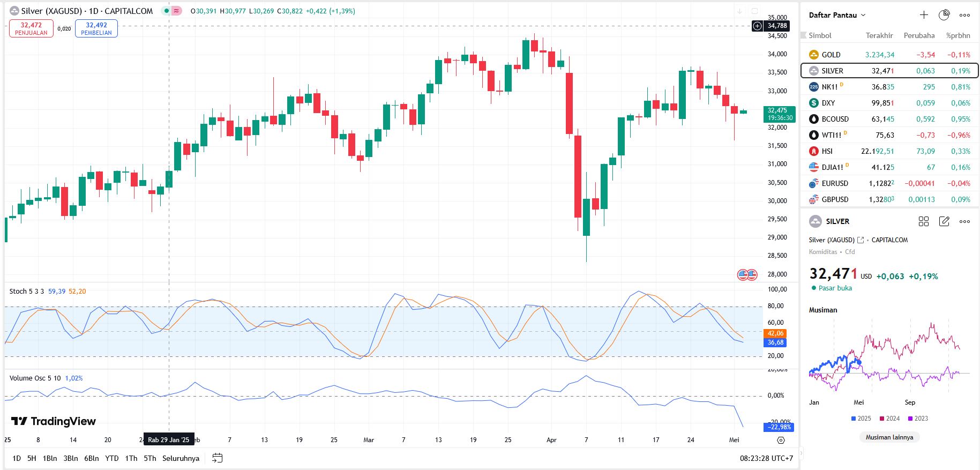Screen dimensions: 980x470
Task: Click the US flag economic event icon
Action: [x=747, y=275]
